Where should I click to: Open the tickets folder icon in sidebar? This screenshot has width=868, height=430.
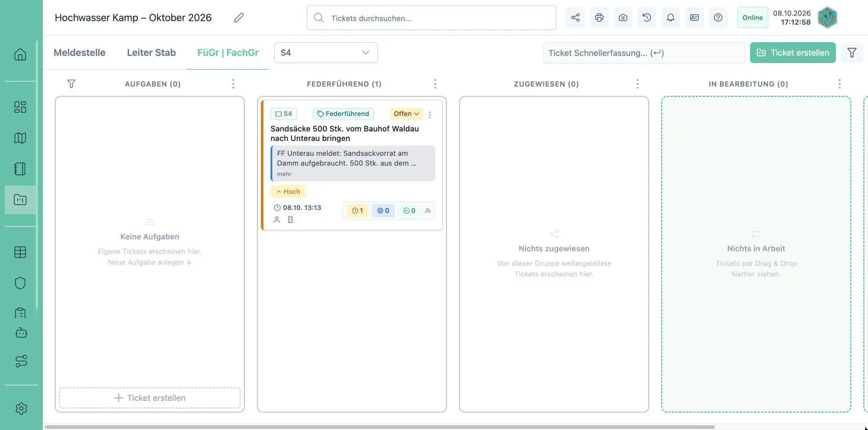pyautogui.click(x=20, y=200)
